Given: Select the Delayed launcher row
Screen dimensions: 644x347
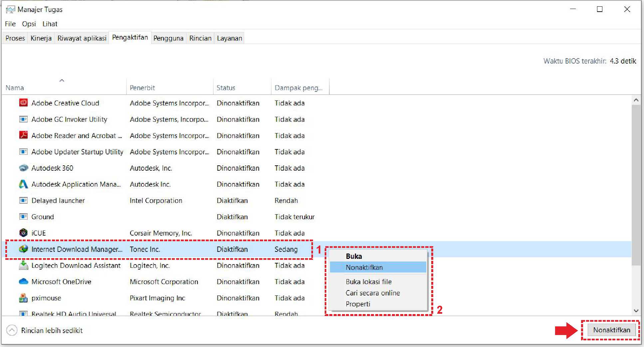Looking at the screenshot, I should click(x=58, y=201).
